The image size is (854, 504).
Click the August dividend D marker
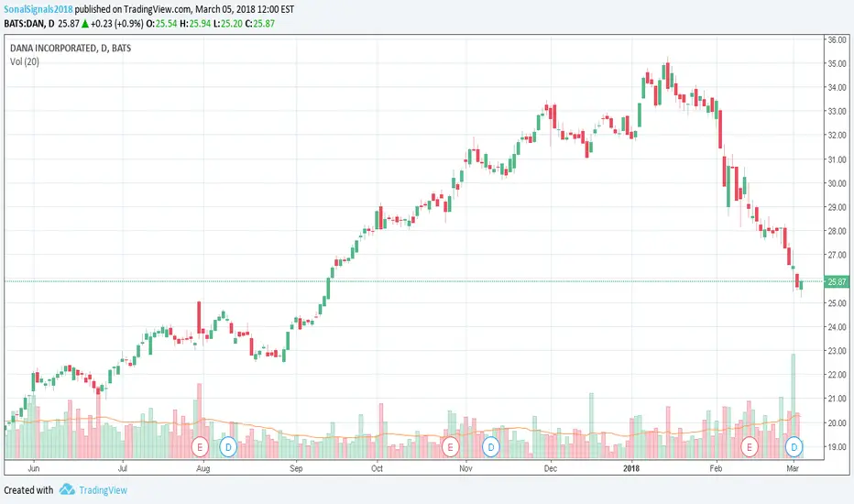(228, 447)
